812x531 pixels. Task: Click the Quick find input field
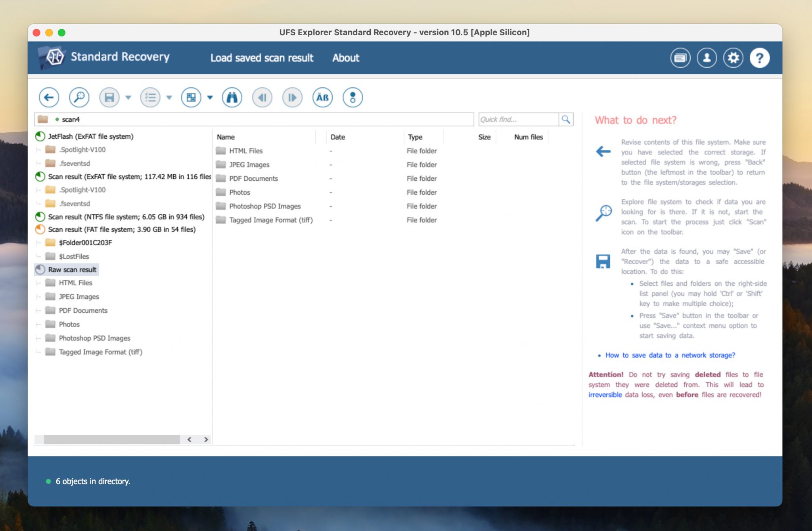(x=518, y=119)
